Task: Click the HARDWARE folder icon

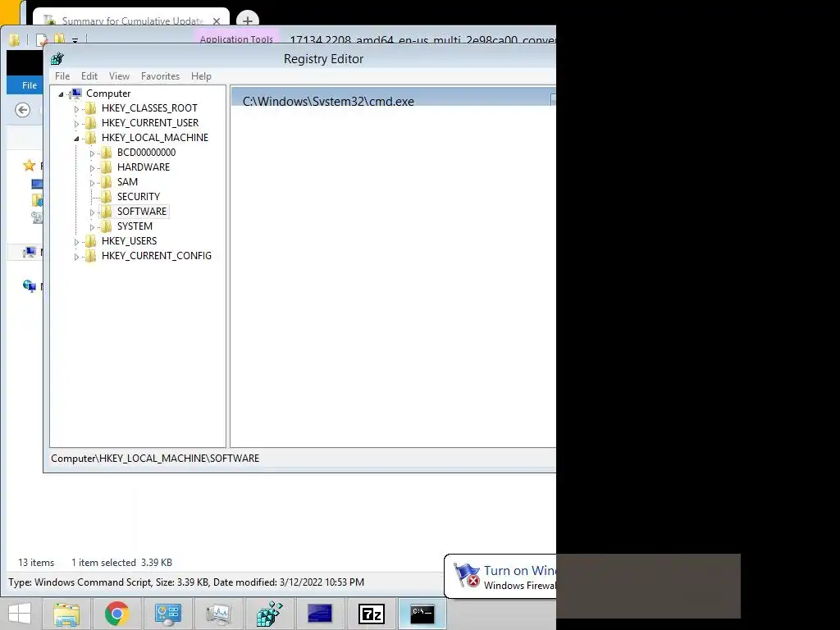Action: 107,167
